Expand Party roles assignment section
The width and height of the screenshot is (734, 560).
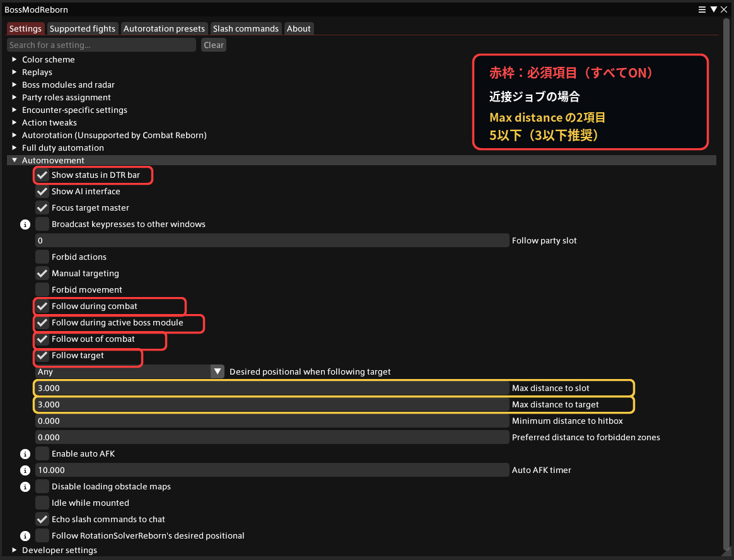pos(14,97)
